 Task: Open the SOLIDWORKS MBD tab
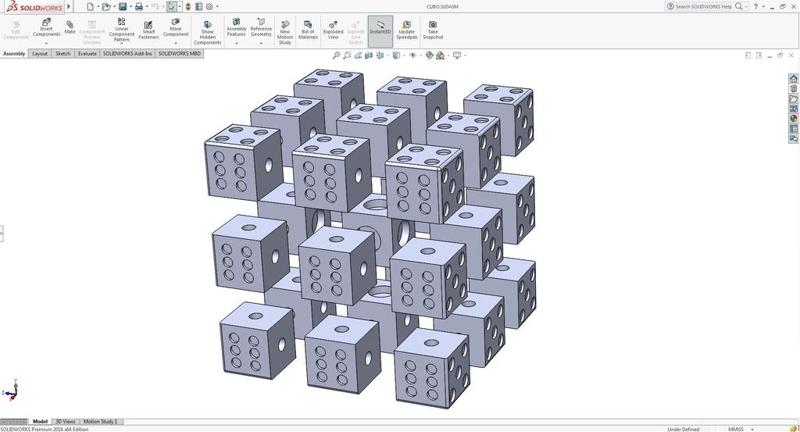179,54
